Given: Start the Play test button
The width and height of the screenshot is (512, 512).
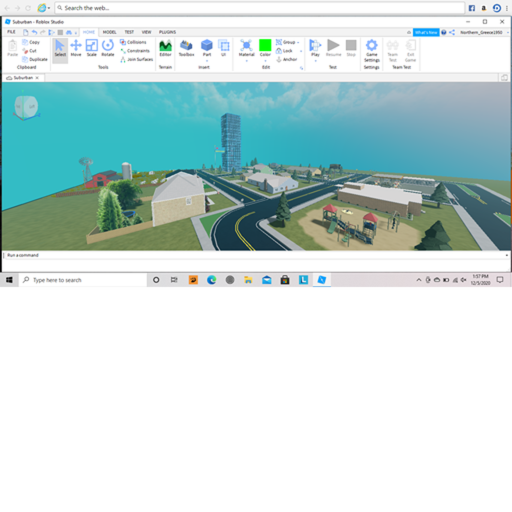Looking at the screenshot, I should (315, 48).
